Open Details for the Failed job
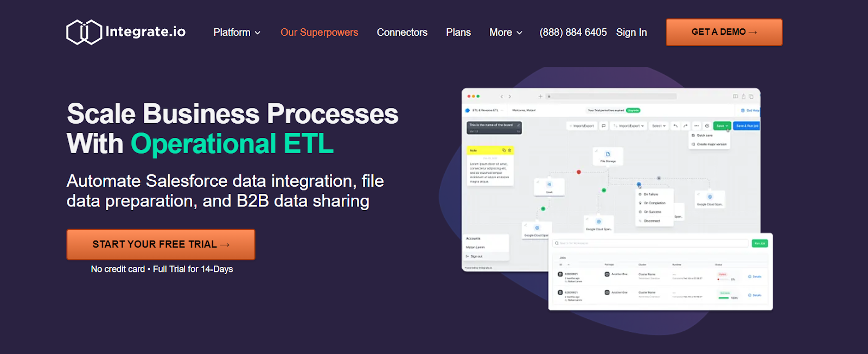868x354 pixels. [755, 276]
